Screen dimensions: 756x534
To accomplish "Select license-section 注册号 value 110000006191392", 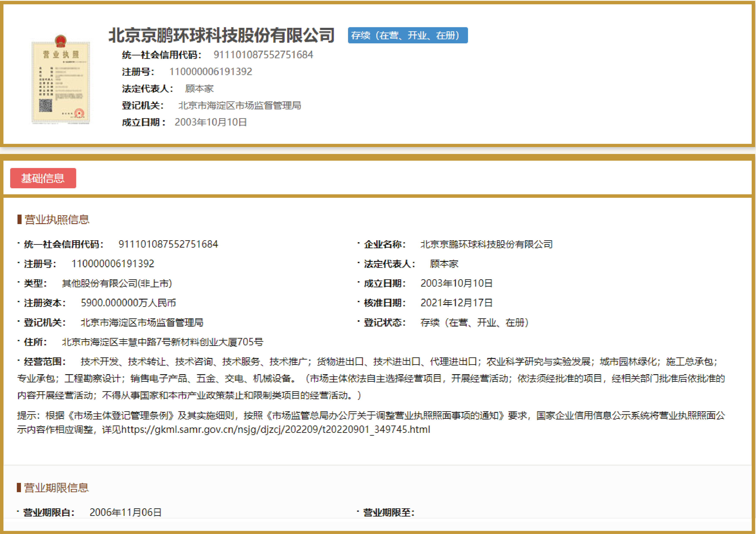I will (113, 263).
